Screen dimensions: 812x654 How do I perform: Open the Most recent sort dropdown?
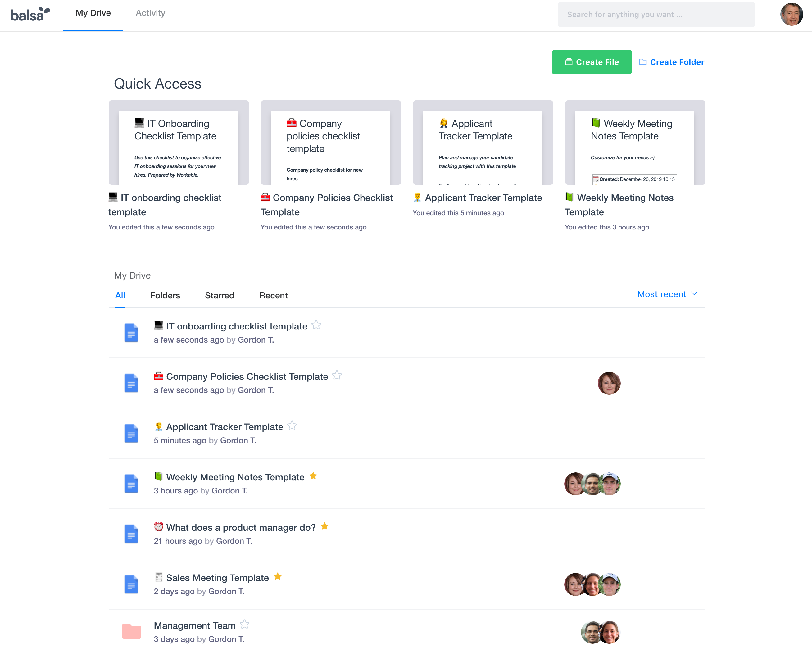click(667, 294)
